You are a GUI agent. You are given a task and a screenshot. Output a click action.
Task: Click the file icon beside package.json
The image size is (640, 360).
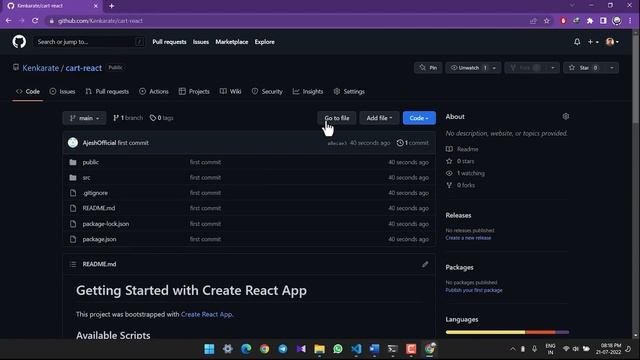click(x=73, y=239)
